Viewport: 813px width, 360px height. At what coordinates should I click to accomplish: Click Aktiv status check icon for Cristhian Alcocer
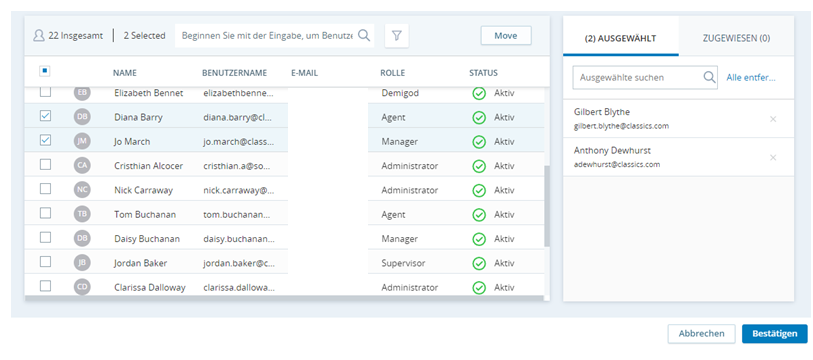pyautogui.click(x=479, y=166)
